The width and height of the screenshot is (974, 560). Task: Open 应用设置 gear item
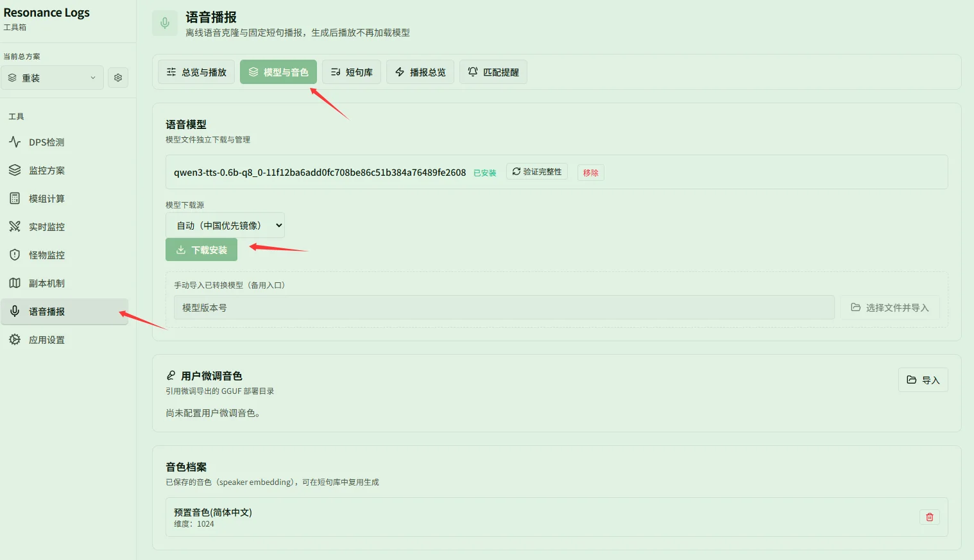pyautogui.click(x=64, y=340)
